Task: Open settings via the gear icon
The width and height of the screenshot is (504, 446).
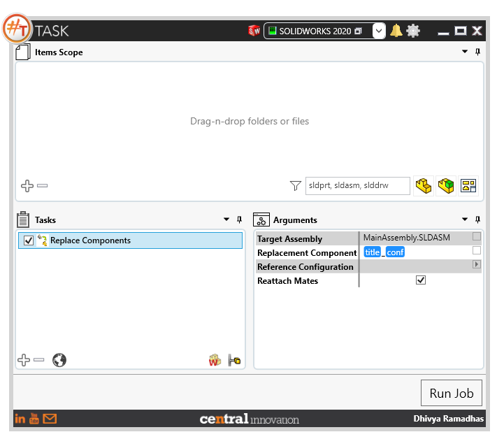Action: (x=413, y=31)
